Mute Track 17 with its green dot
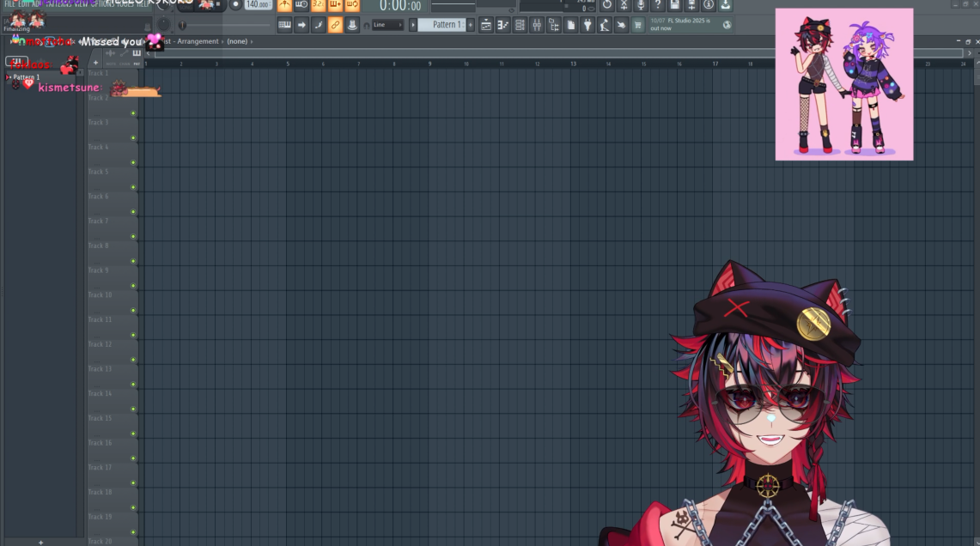The width and height of the screenshot is (980, 546). 133,483
